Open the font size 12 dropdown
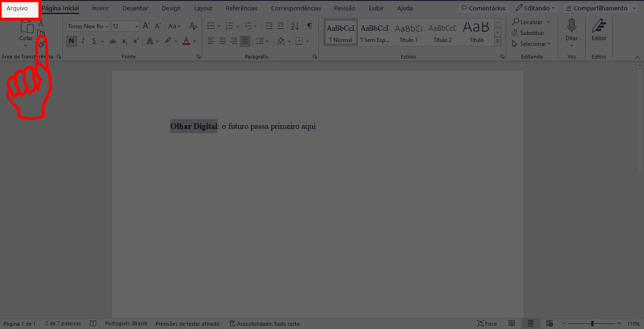This screenshot has height=329, width=644. [125, 26]
